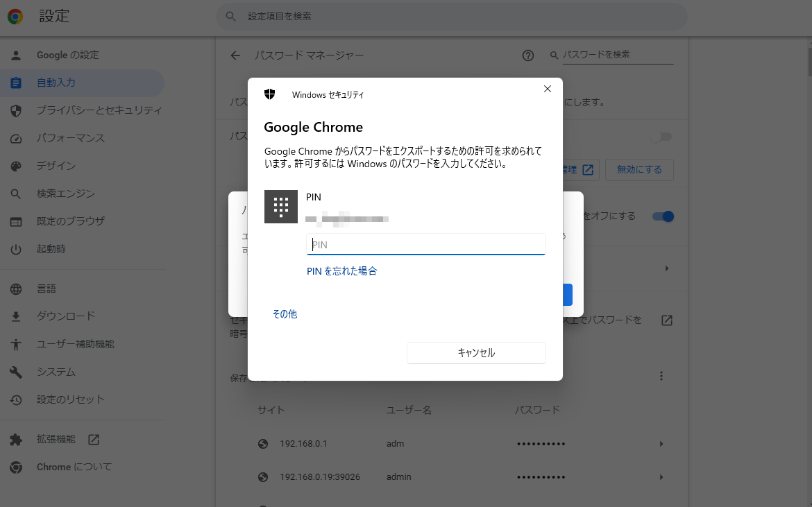Click the ダウンロード arrow icon
Screen dimensions: 812x507
(x=16, y=317)
